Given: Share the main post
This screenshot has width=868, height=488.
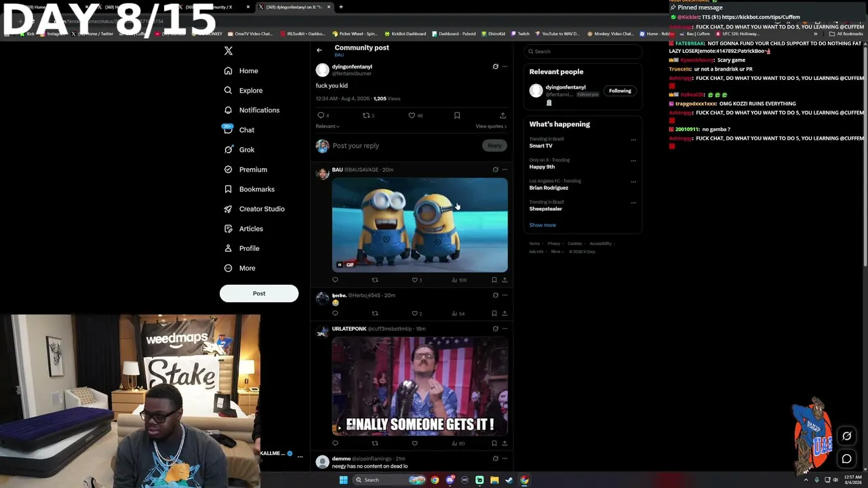Looking at the screenshot, I should point(502,115).
